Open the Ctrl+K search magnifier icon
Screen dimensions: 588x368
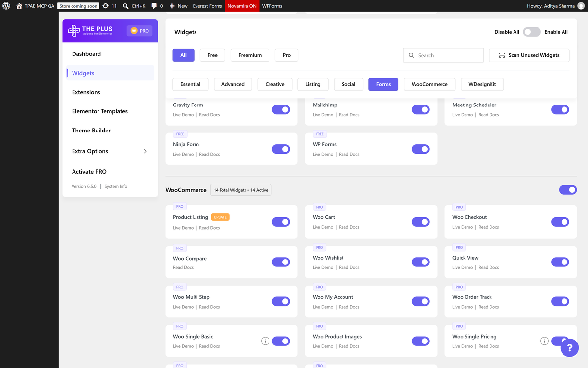(126, 6)
